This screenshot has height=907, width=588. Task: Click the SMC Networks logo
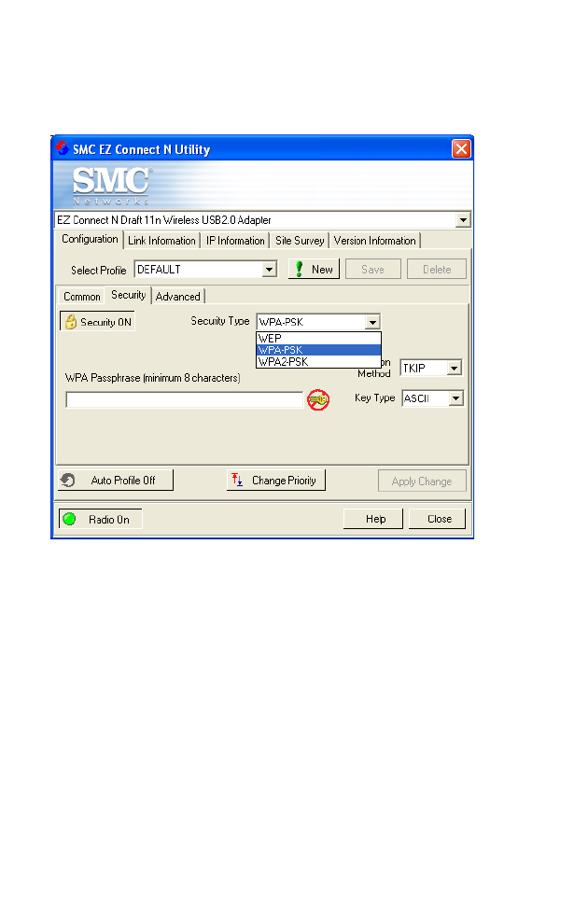(x=112, y=186)
